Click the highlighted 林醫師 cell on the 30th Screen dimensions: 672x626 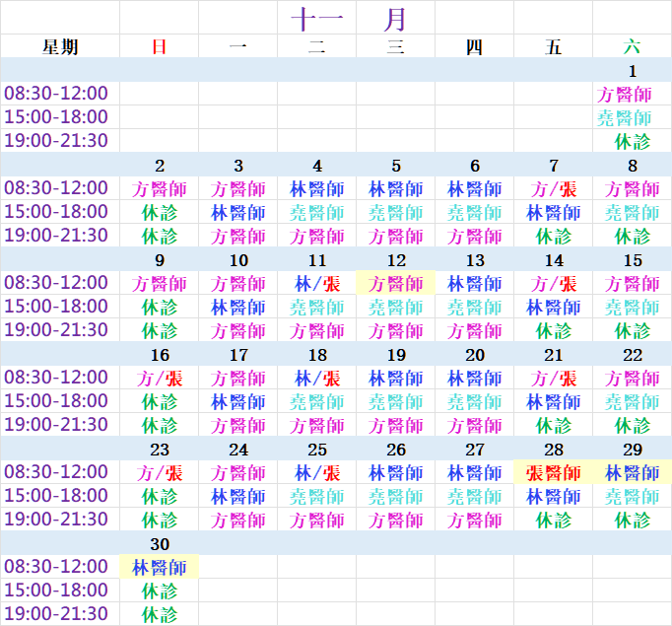pos(160,568)
